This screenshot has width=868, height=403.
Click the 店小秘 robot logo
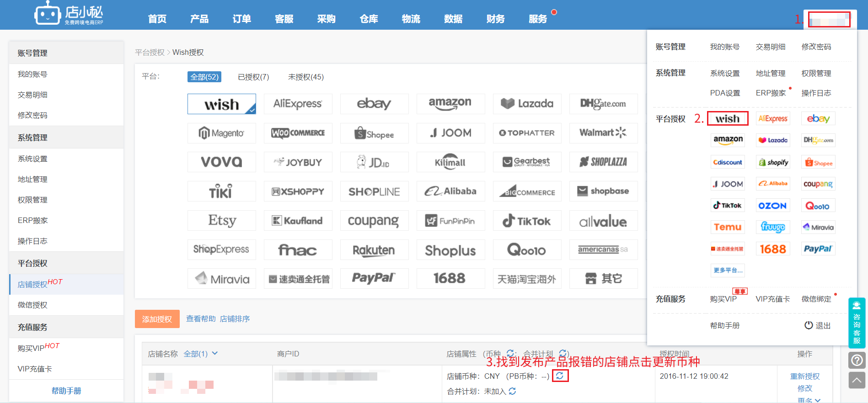pyautogui.click(x=69, y=13)
